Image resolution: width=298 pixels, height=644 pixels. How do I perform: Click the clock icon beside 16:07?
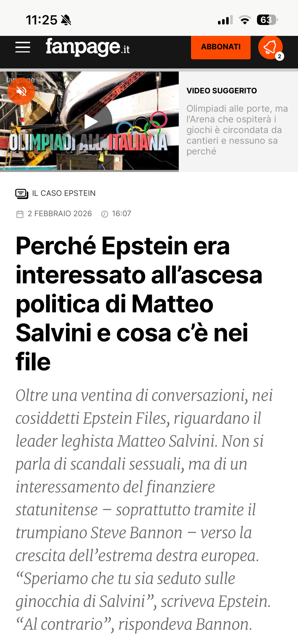coord(104,214)
